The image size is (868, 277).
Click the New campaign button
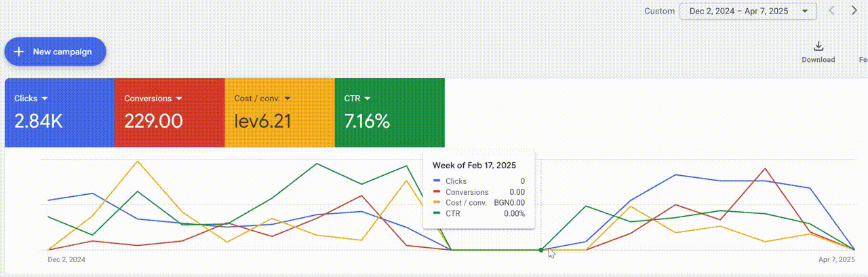tap(55, 52)
